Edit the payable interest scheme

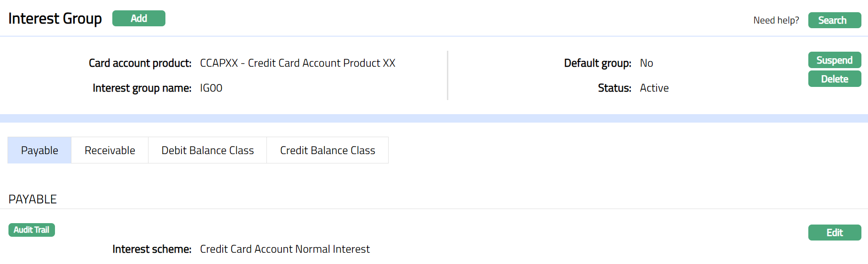click(x=834, y=233)
